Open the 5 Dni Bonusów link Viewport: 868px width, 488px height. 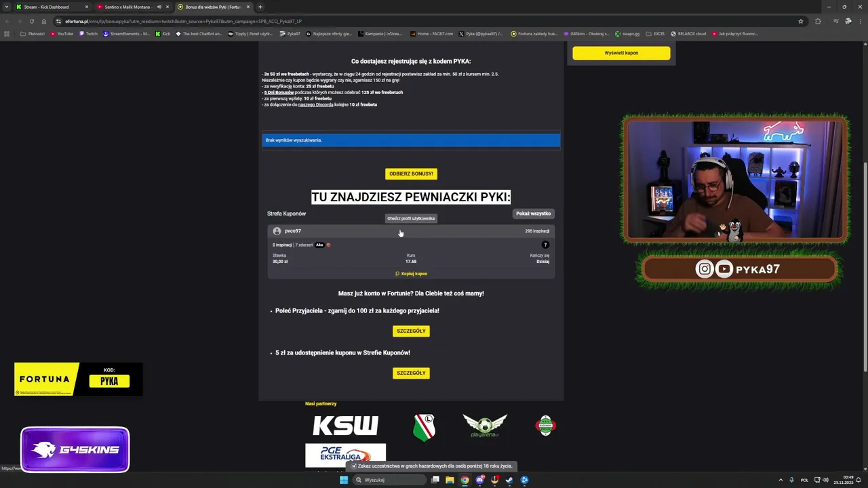coord(279,92)
